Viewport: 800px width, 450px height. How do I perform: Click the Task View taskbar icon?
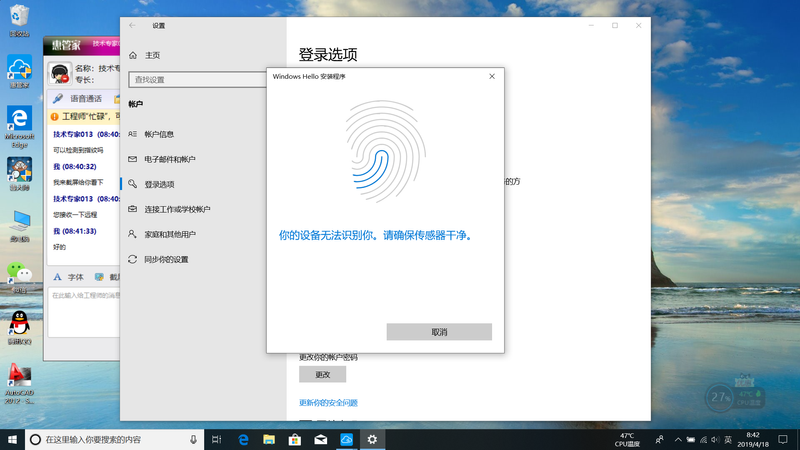click(217, 439)
